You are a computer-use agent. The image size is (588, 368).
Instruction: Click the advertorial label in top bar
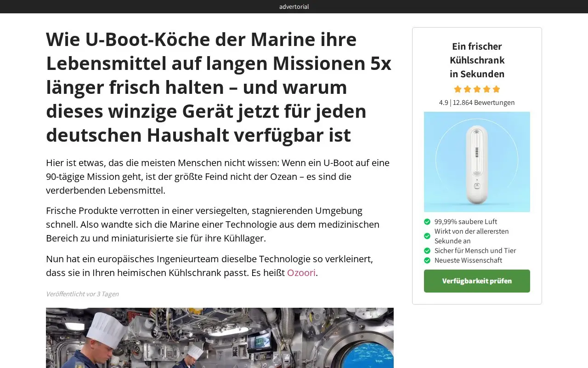coord(294,6)
